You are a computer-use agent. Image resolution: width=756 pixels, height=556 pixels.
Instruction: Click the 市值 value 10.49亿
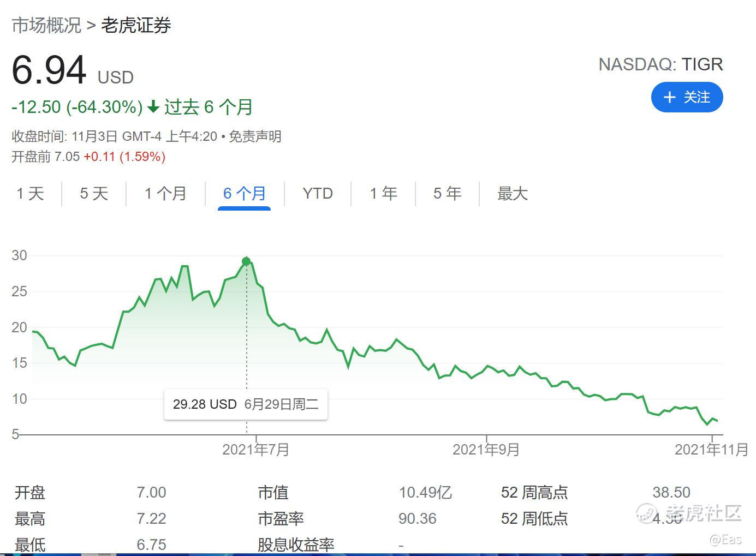(425, 493)
